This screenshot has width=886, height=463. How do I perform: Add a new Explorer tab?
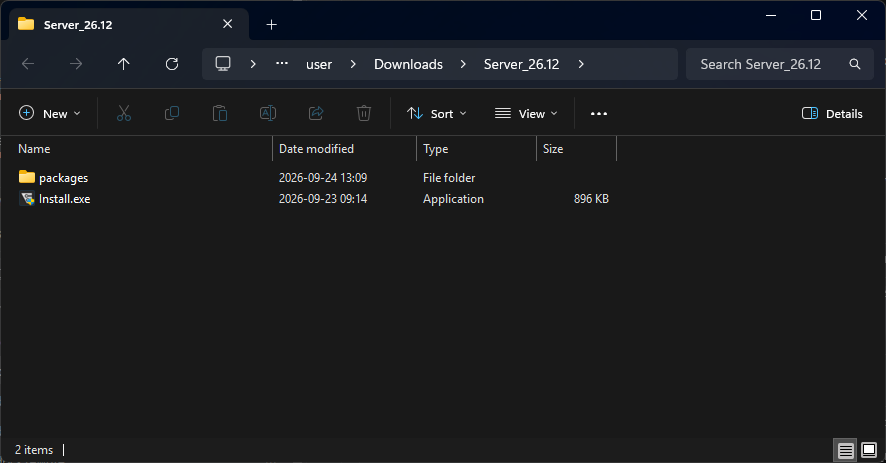click(271, 24)
